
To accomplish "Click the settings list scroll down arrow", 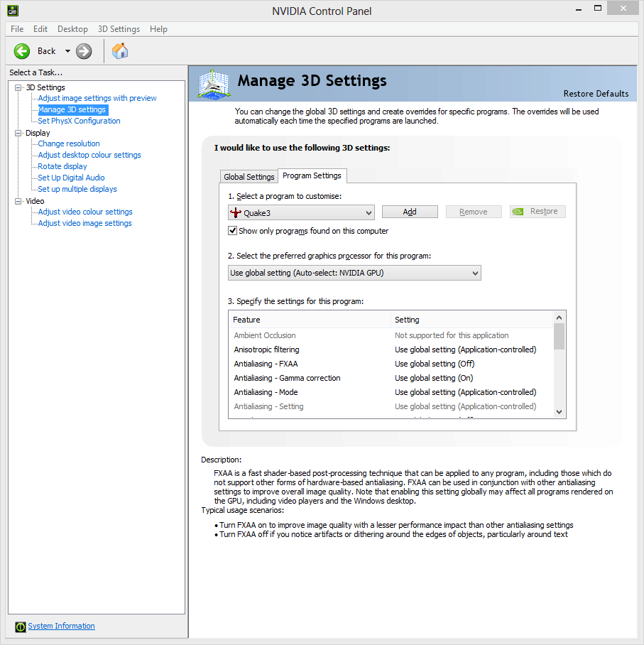I will tap(559, 412).
